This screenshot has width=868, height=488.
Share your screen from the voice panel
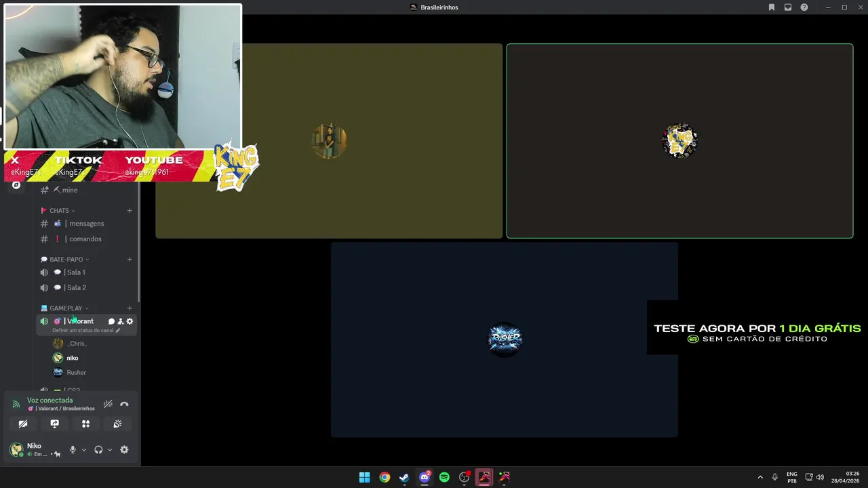click(x=54, y=424)
